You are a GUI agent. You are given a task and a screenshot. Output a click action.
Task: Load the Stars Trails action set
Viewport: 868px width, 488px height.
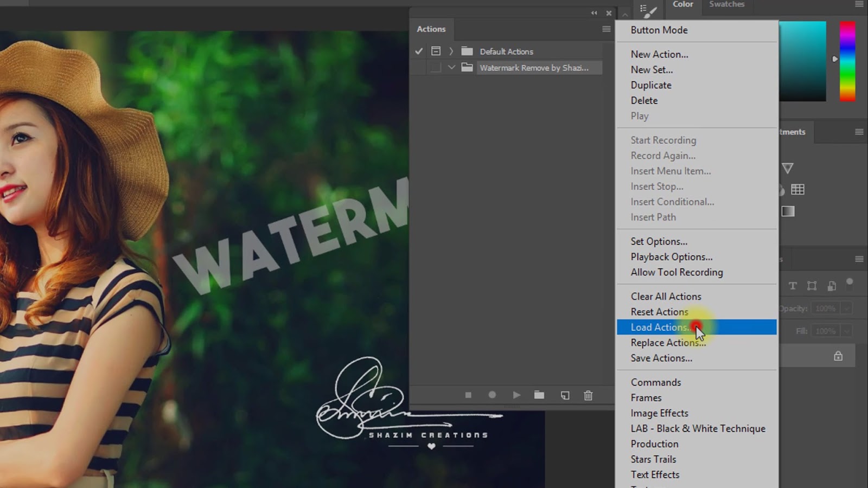point(697,459)
